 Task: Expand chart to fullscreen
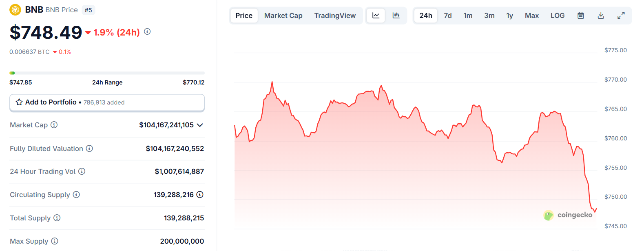(x=621, y=16)
